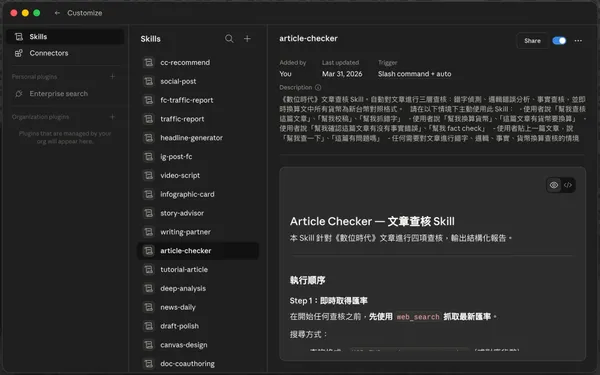Select the story-advisor skill
This screenshot has height=375, width=600.
point(198,213)
